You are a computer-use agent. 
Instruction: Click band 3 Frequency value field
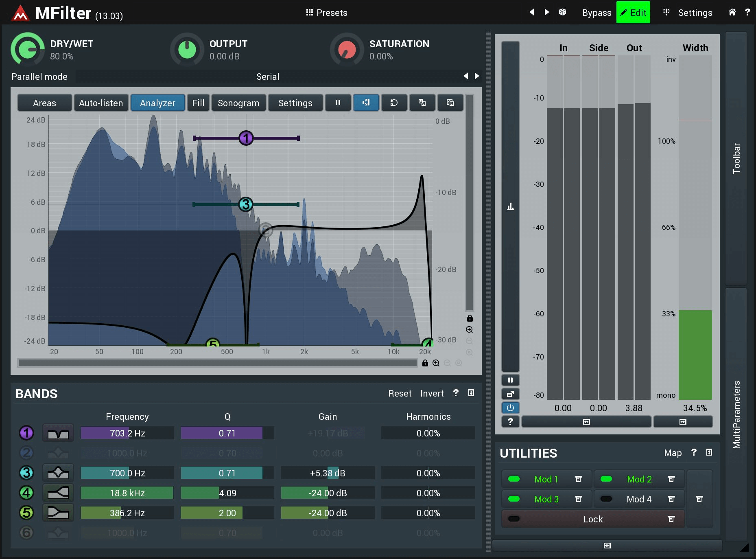tap(127, 473)
